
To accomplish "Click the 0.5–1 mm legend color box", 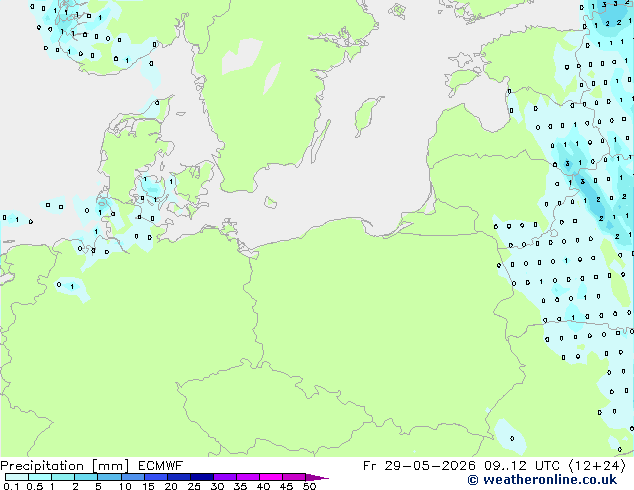I will click(x=40, y=477).
